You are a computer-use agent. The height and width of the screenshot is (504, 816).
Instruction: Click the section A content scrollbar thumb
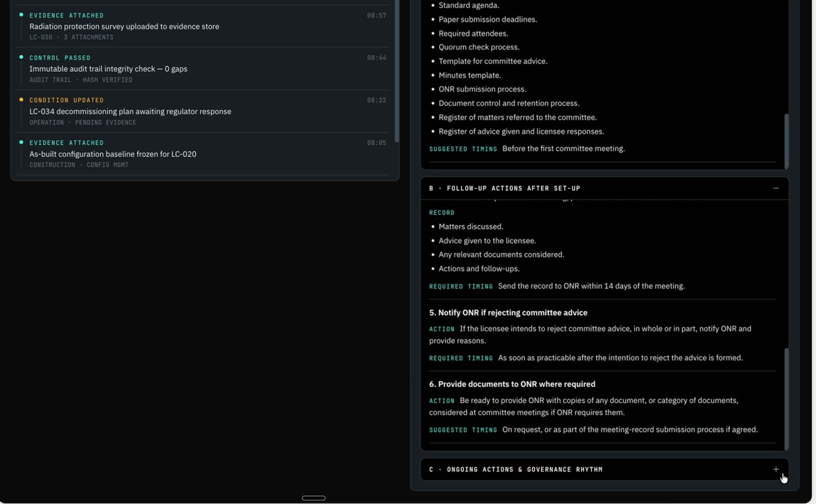(786, 141)
